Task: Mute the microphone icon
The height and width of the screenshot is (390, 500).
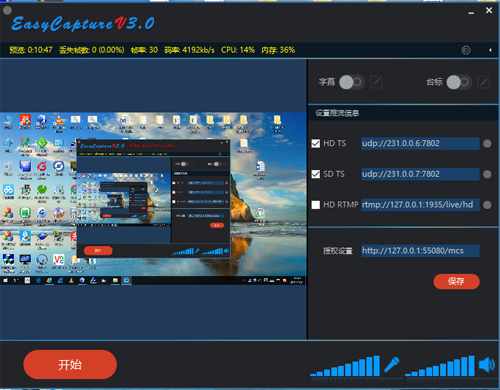Action: pyautogui.click(x=392, y=364)
